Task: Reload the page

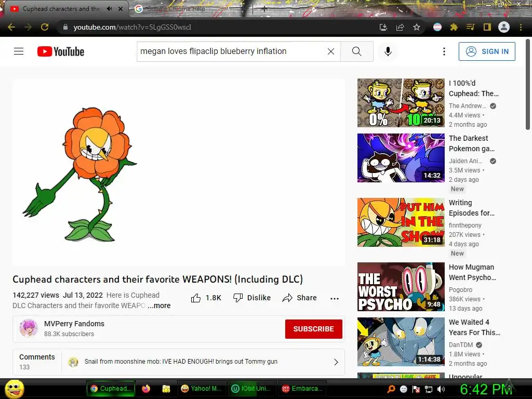Action: coord(45,27)
